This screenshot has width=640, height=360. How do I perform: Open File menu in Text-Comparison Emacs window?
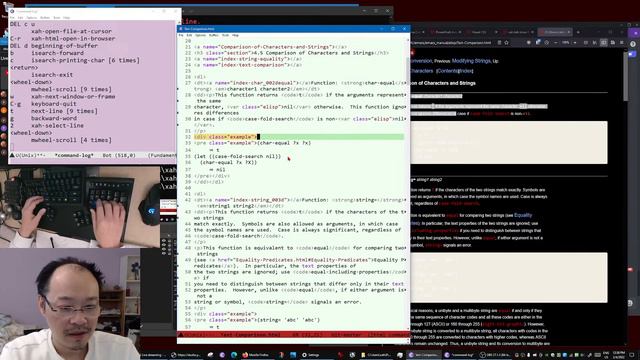[x=180, y=36]
